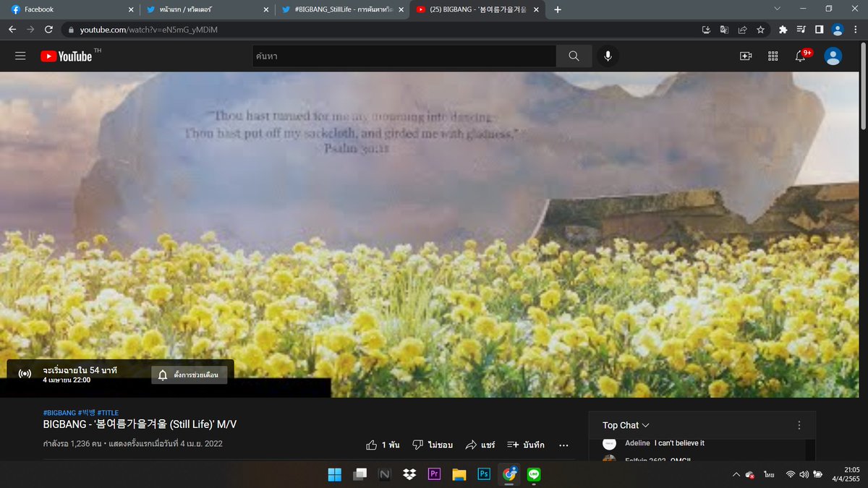Open the Create video camera icon
The width and height of the screenshot is (868, 488).
pos(746,56)
